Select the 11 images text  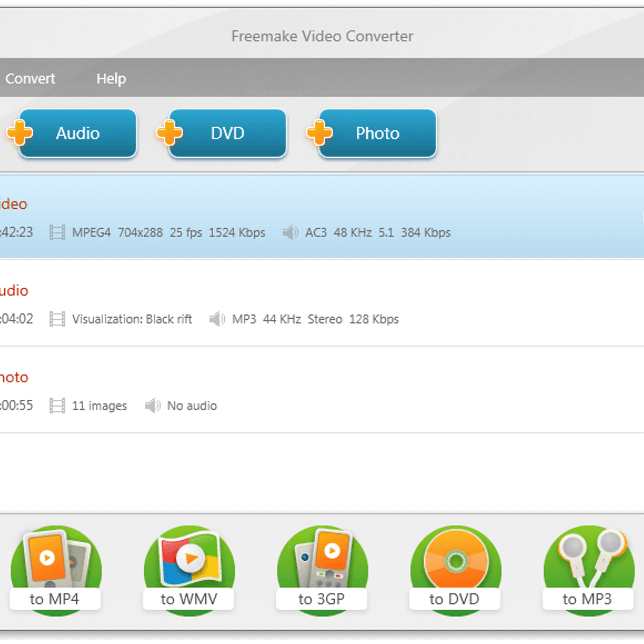coord(99,406)
